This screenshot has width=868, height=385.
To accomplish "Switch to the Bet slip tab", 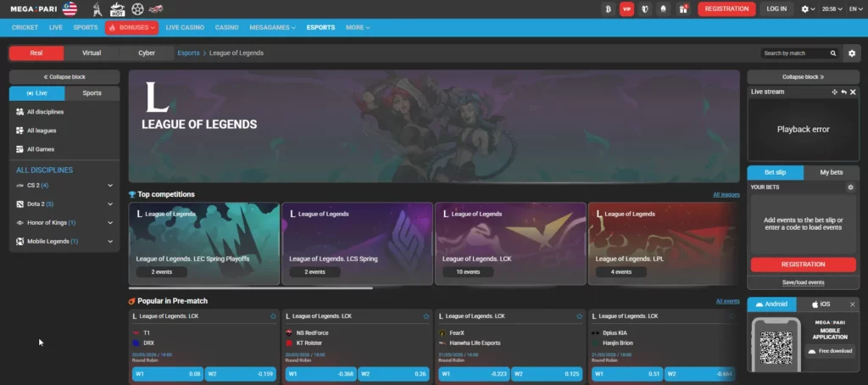I will (x=775, y=172).
